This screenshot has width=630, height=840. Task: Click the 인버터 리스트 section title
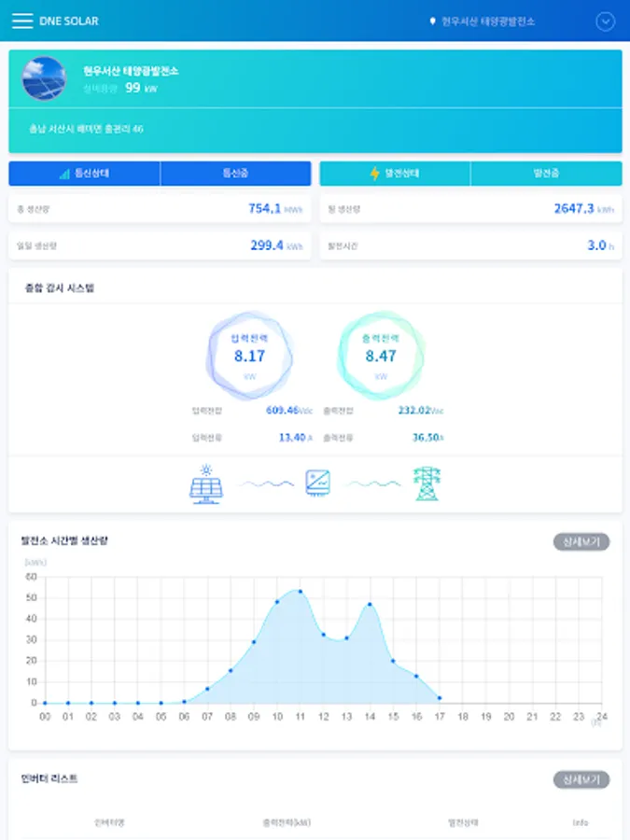pyautogui.click(x=49, y=779)
